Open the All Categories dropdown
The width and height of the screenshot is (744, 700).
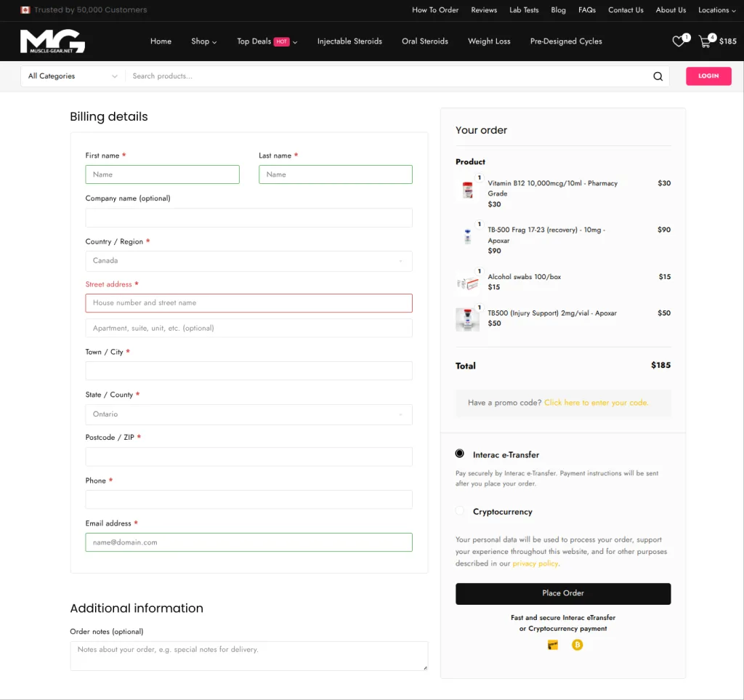pyautogui.click(x=73, y=76)
